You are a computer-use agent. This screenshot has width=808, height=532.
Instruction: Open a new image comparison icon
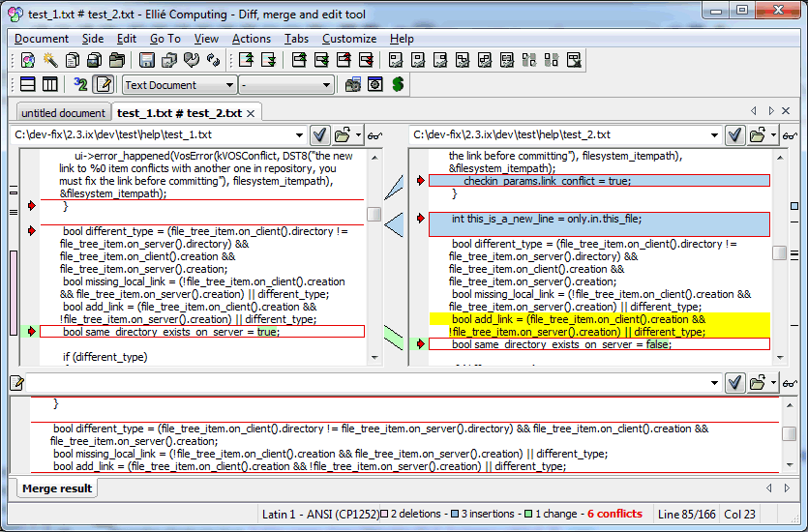tap(94, 60)
